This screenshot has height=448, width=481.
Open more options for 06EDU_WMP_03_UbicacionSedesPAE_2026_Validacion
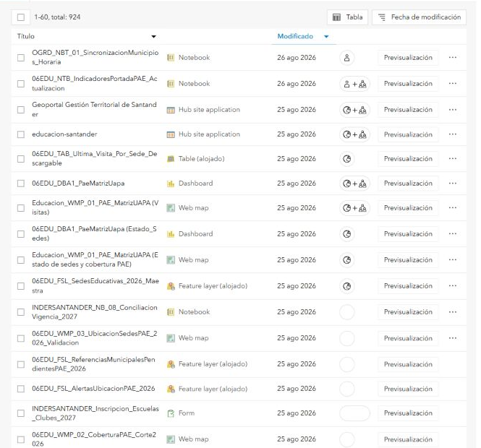[453, 338]
